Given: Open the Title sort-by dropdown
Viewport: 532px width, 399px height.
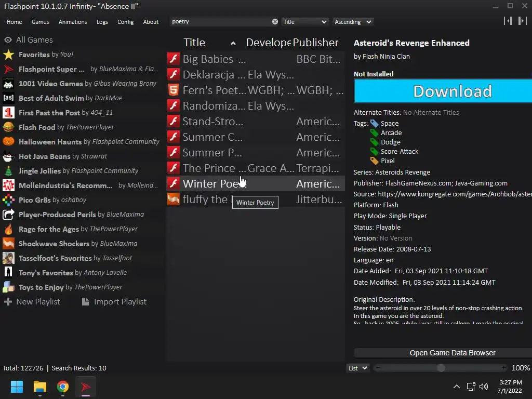Looking at the screenshot, I should click(304, 22).
